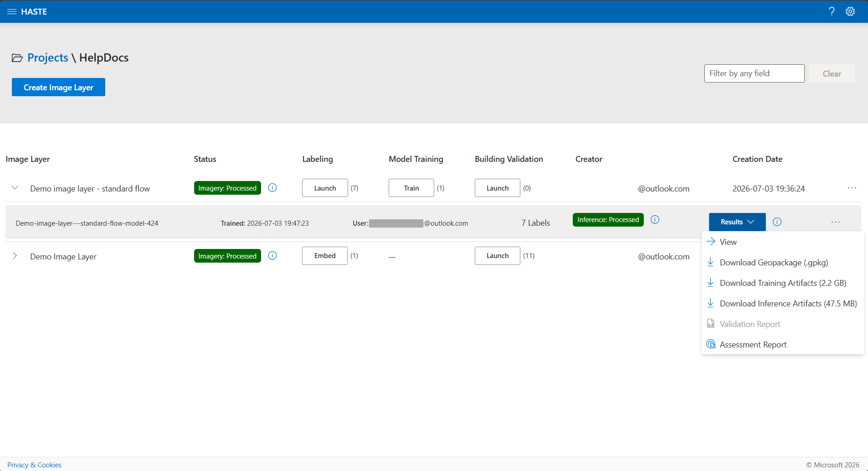
Task: Click Imagery: Processed badge for standard flow layer
Action: click(x=227, y=188)
